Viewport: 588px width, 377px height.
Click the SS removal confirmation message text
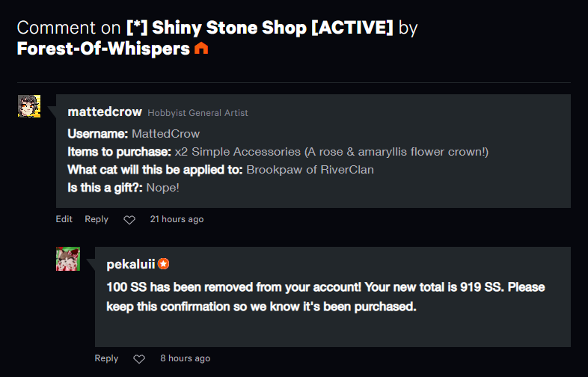pos(325,297)
